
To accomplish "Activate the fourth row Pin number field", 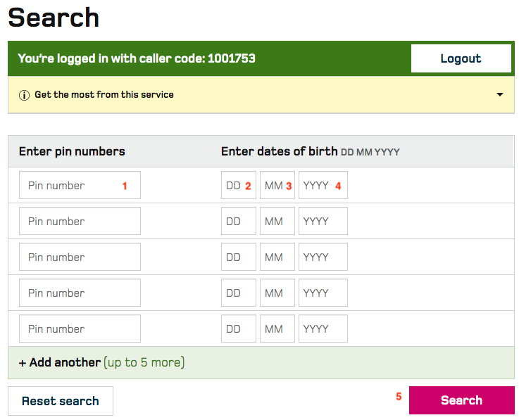I will click(x=80, y=293).
